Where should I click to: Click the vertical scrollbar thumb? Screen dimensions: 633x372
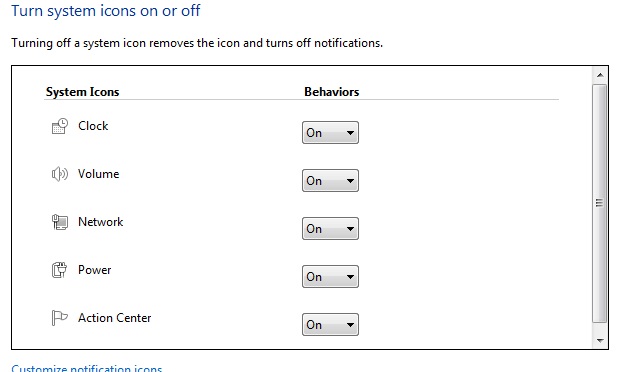(x=599, y=203)
